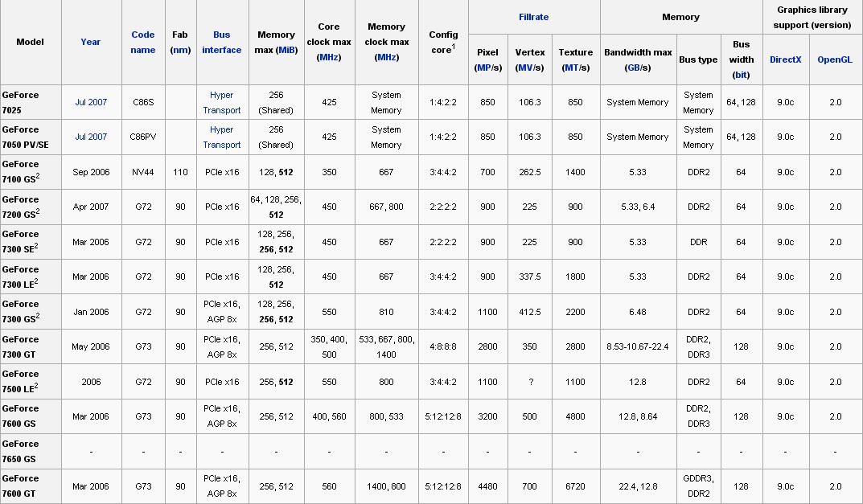Image resolution: width=863 pixels, height=504 pixels.
Task: Click the NV44 code name cell
Action: (x=143, y=172)
